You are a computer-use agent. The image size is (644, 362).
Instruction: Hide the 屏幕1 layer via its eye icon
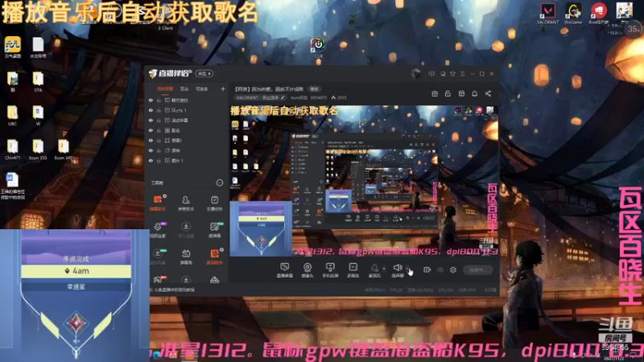(x=151, y=140)
